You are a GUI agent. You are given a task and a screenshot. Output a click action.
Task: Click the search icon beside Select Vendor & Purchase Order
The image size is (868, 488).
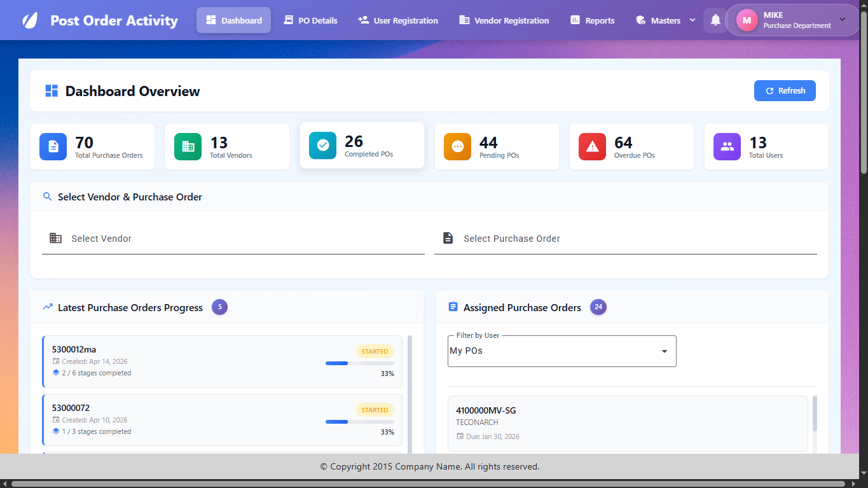pos(47,197)
